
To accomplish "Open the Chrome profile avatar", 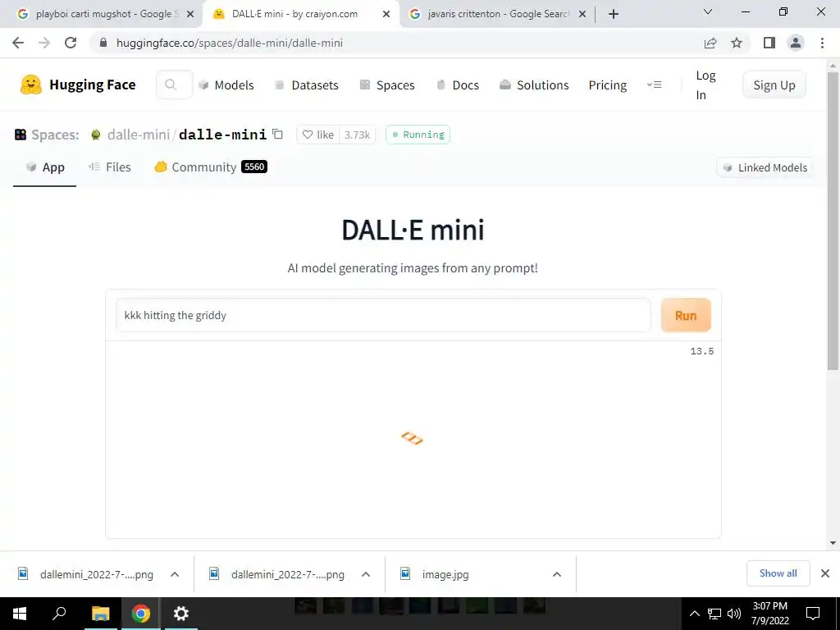I will pyautogui.click(x=796, y=43).
